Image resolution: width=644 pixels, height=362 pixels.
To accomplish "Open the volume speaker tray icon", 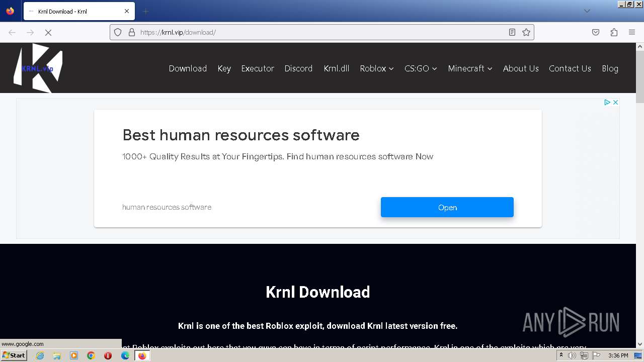I will 572,355.
